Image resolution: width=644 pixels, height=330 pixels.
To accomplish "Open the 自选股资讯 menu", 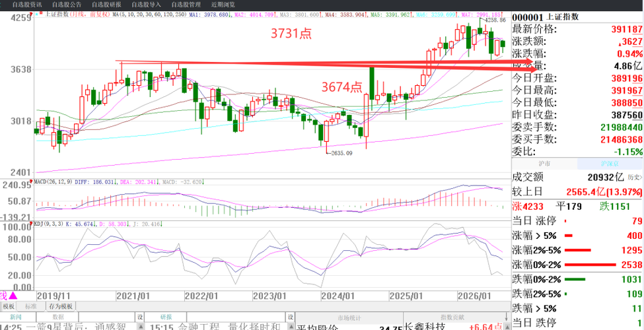I will pos(27,5).
